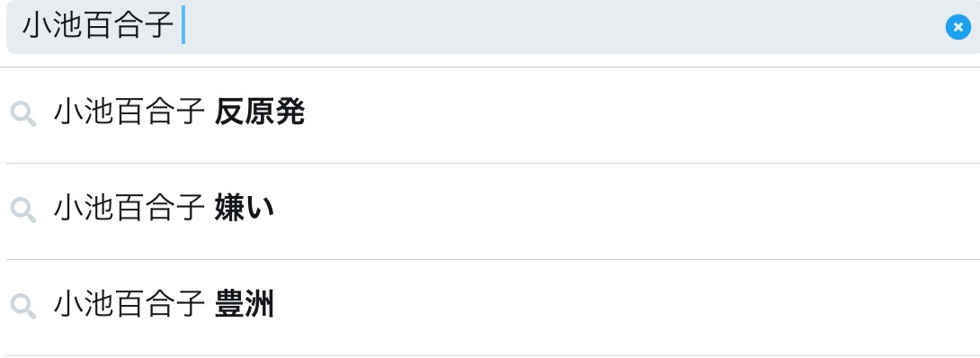The width and height of the screenshot is (980, 358).
Task: Click the bold word 反原発
Action: 259,113
